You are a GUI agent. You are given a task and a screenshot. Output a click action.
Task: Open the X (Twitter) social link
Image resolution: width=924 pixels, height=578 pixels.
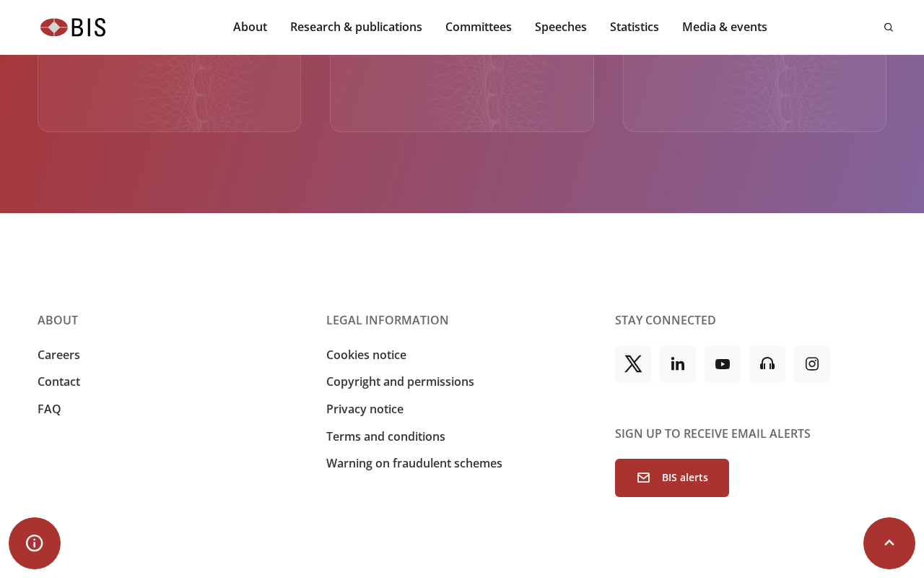pos(633,364)
